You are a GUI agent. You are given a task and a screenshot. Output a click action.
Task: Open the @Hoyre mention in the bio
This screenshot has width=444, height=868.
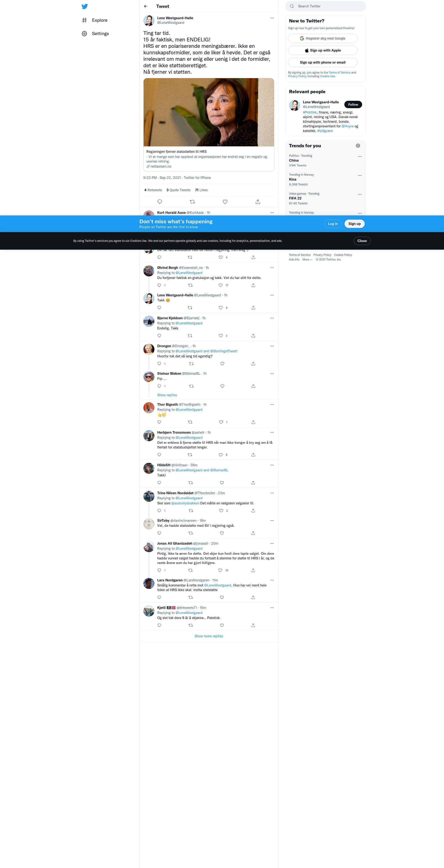tap(347, 126)
